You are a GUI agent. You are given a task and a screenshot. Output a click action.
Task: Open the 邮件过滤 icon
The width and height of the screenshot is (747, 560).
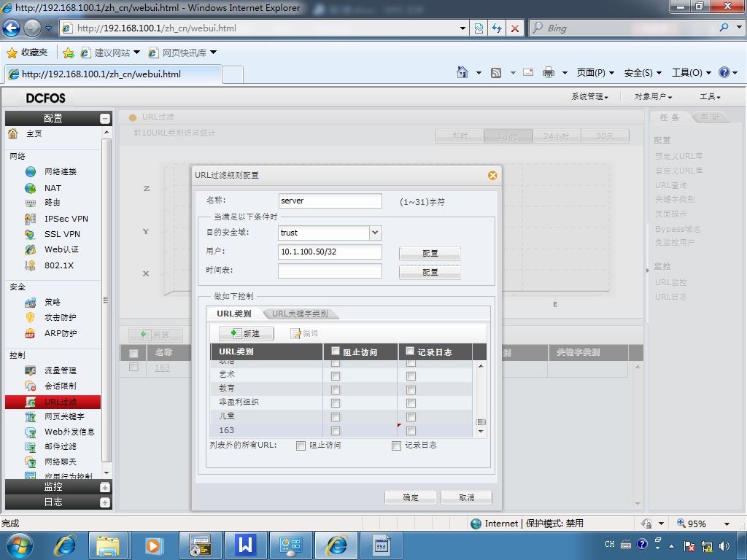pyautogui.click(x=31, y=447)
